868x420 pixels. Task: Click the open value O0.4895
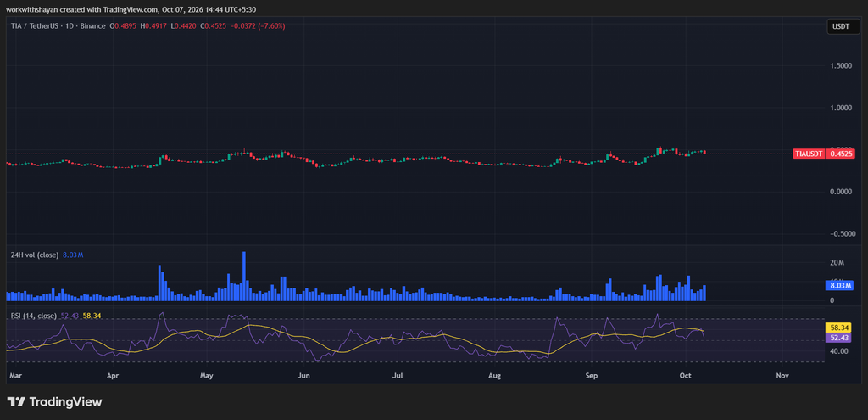point(125,25)
